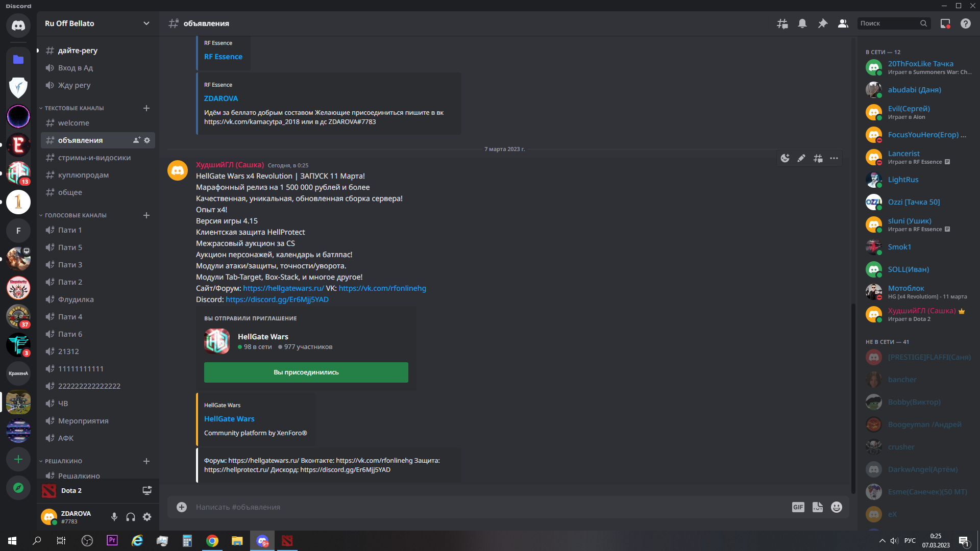Switch to куплюпродам channel
The image size is (980, 551).
tap(98, 175)
